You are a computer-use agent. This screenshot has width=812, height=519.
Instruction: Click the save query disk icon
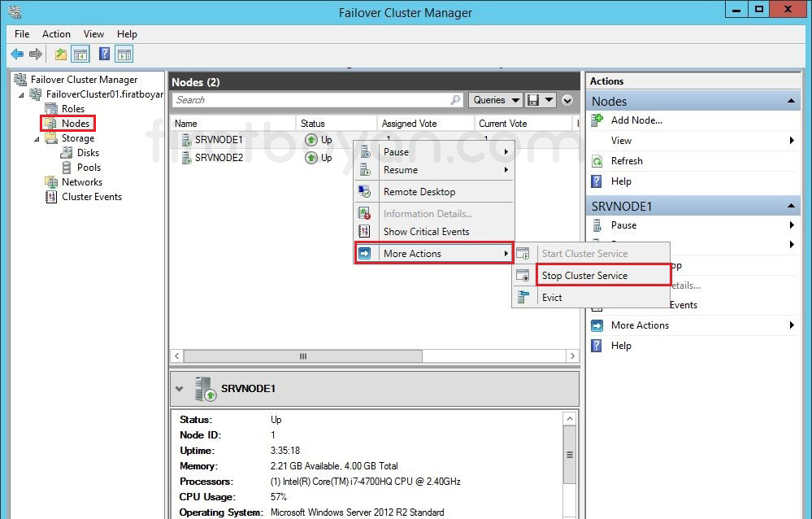click(x=533, y=100)
